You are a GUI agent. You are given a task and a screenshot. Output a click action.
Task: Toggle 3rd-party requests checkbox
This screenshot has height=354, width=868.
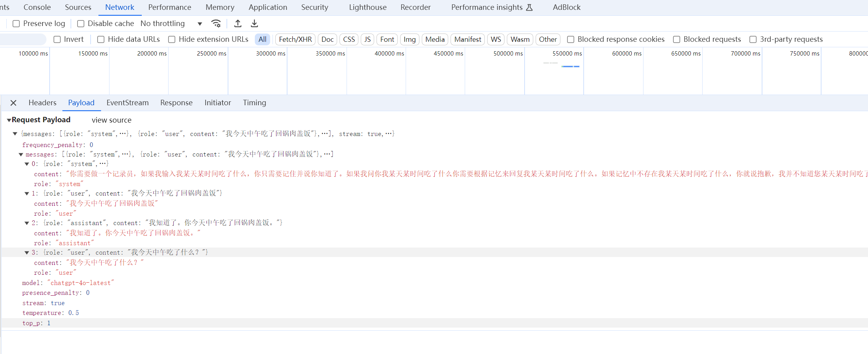(753, 39)
